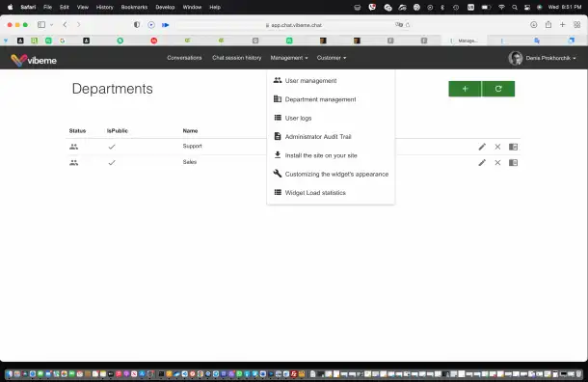The image size is (588, 382).
Task: Open the Conversations page link
Action: point(184,58)
